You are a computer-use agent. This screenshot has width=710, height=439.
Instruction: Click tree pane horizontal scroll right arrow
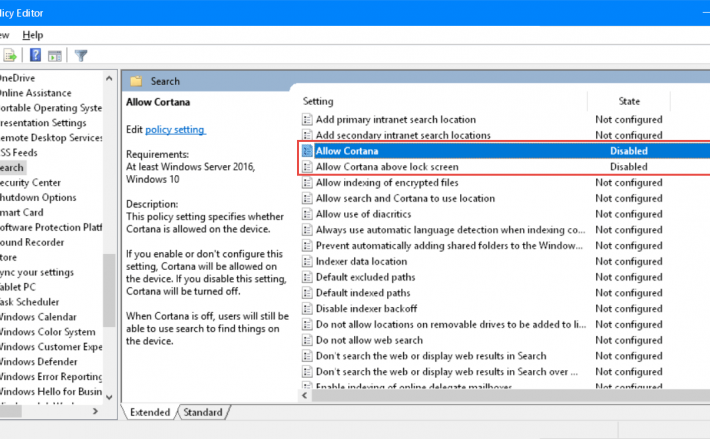pos(95,411)
